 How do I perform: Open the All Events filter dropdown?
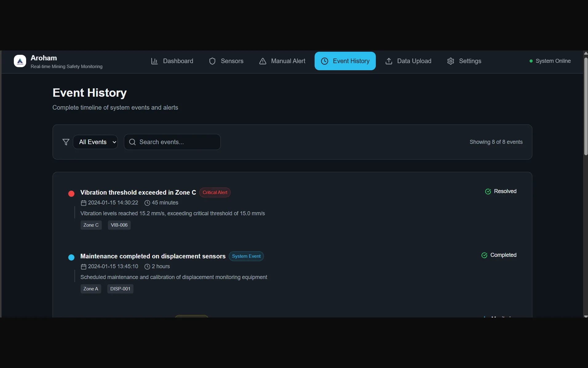coord(95,142)
